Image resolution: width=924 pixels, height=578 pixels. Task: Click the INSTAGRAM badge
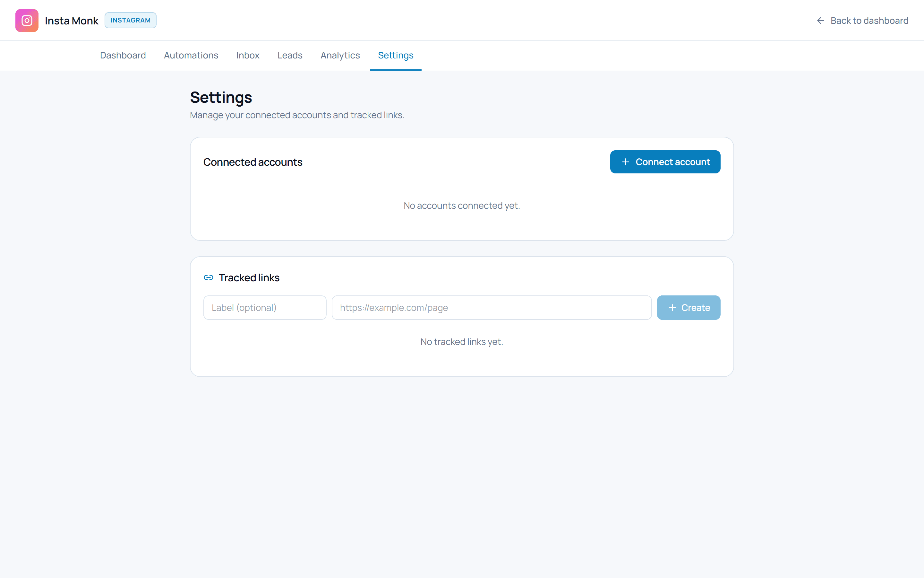click(131, 20)
